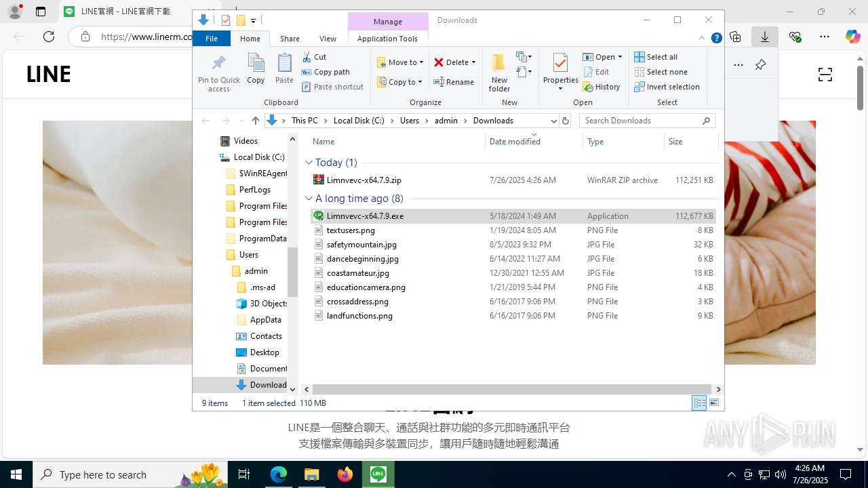Viewport: 868px width, 488px height.
Task: Click Local Disk (C:) in breadcrumb
Action: click(359, 121)
